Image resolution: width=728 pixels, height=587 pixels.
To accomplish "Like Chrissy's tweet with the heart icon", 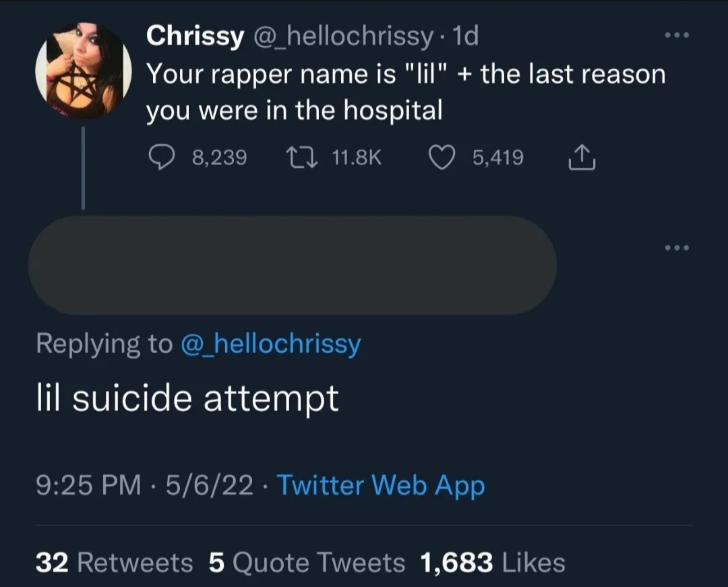I will pos(442,158).
